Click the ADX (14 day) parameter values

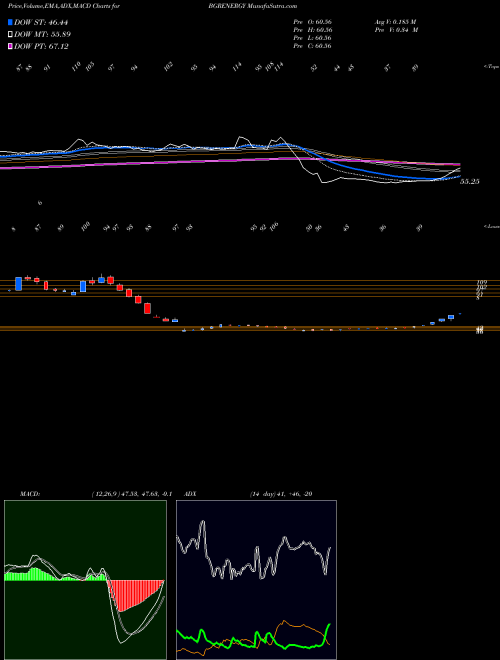(x=281, y=494)
